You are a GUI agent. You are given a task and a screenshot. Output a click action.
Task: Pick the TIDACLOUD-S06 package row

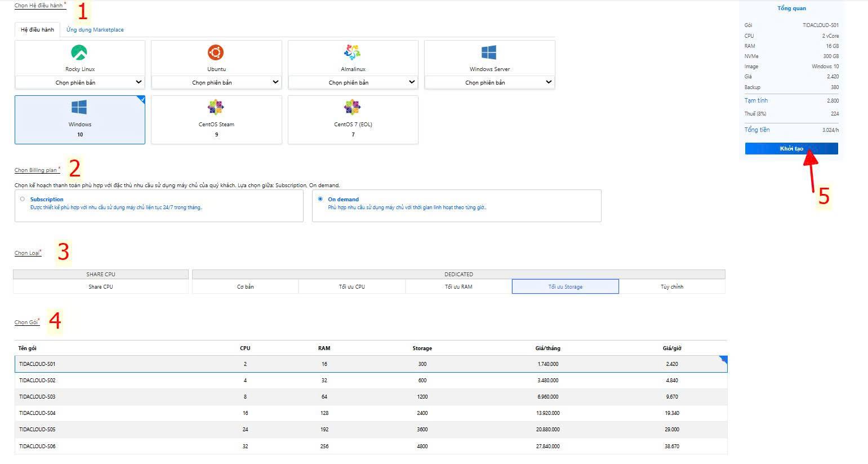click(x=371, y=447)
